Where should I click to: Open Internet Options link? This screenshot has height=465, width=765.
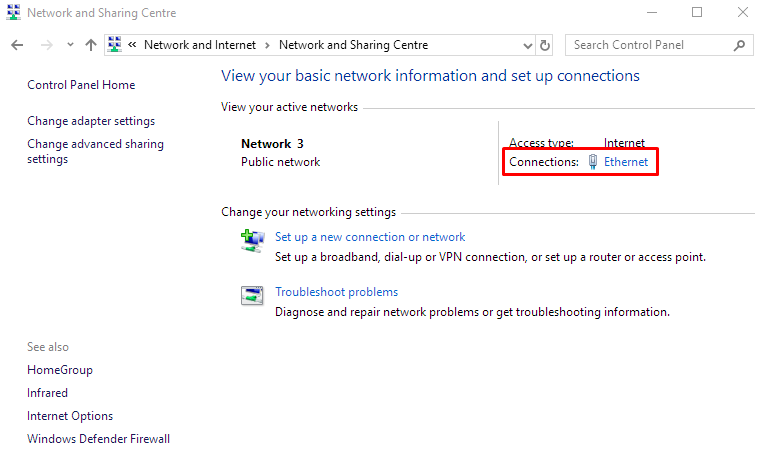click(x=70, y=416)
